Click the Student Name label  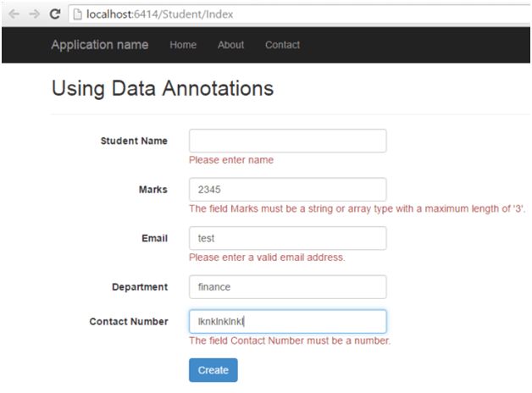[x=134, y=141]
